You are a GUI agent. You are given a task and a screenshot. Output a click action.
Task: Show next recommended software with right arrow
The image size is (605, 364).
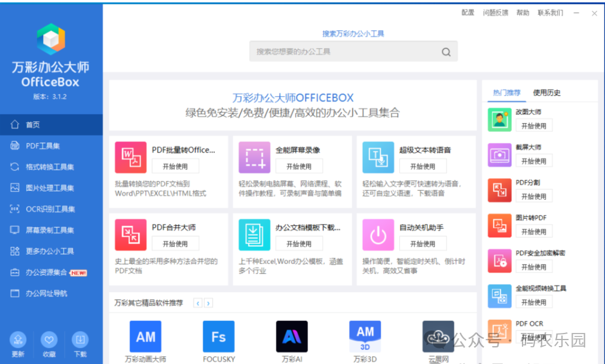click(x=209, y=303)
